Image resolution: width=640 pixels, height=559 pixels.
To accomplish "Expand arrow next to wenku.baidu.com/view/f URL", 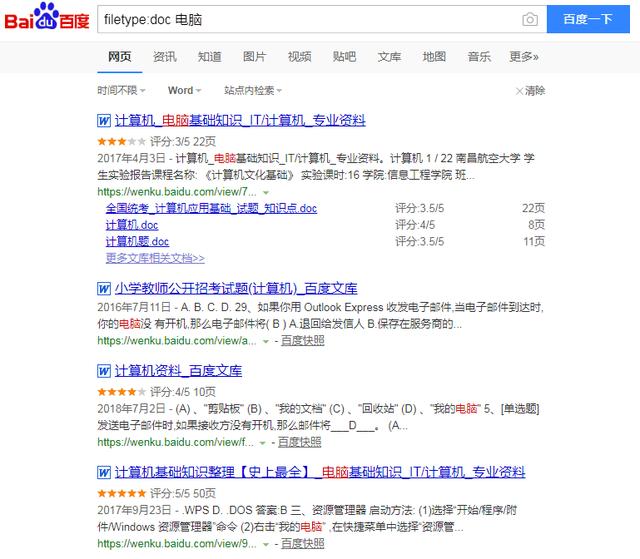I will pos(262,443).
